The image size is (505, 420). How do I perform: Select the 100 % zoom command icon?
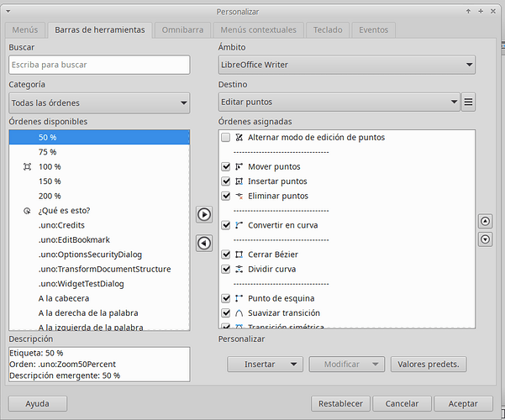click(28, 167)
